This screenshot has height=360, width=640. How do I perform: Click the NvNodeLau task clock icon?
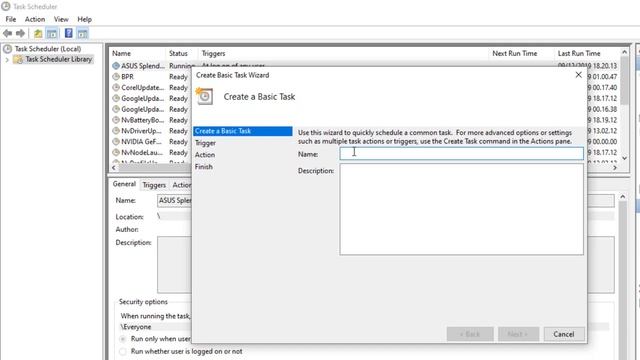coord(116,152)
